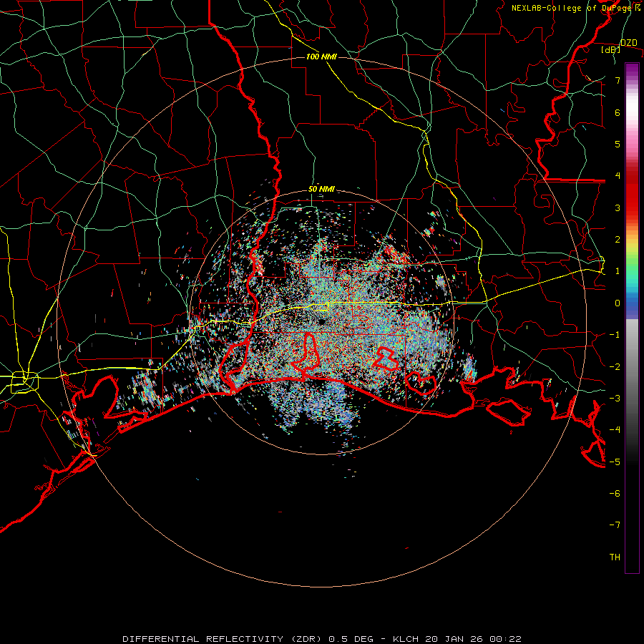Image resolution: width=644 pixels, height=644 pixels.
Task: Click the -7 value on the color scale
Action: (x=615, y=525)
